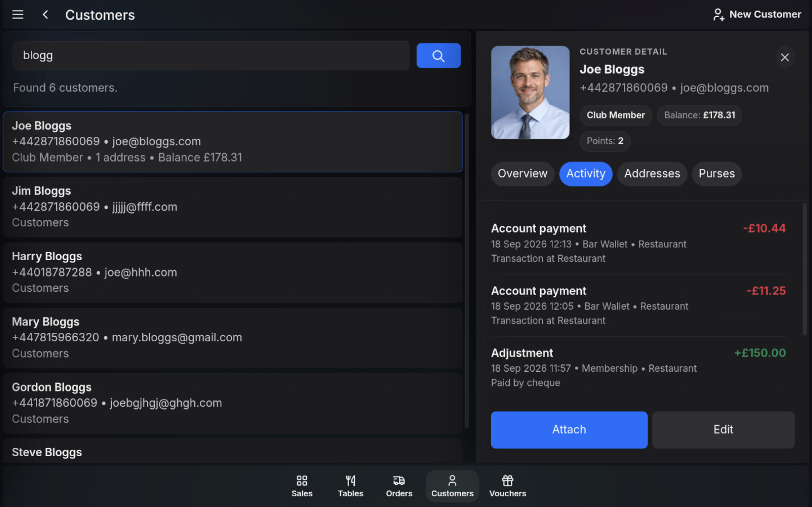
Task: Go to Orders in bottom navigation
Action: pos(399,486)
